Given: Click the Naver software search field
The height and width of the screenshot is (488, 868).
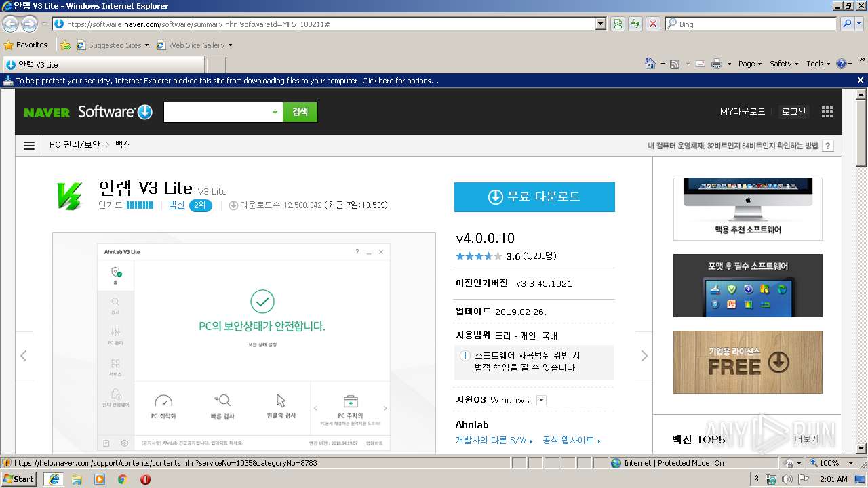Looking at the screenshot, I should tap(216, 113).
